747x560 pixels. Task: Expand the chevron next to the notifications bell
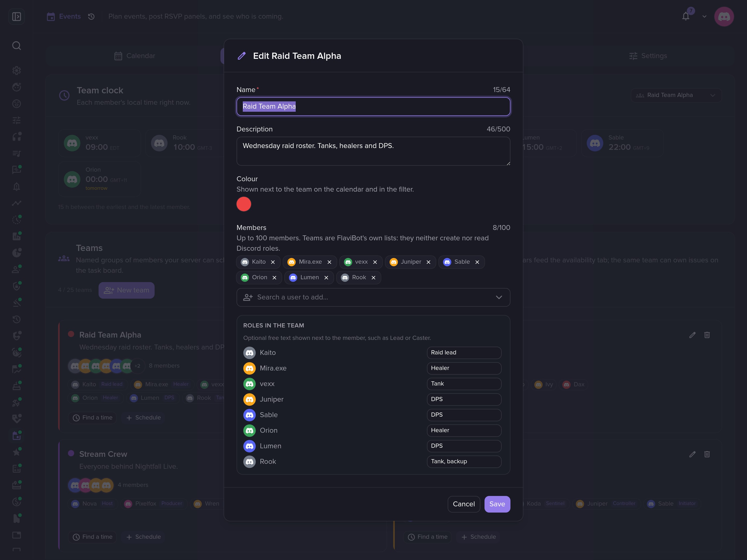tap(704, 16)
